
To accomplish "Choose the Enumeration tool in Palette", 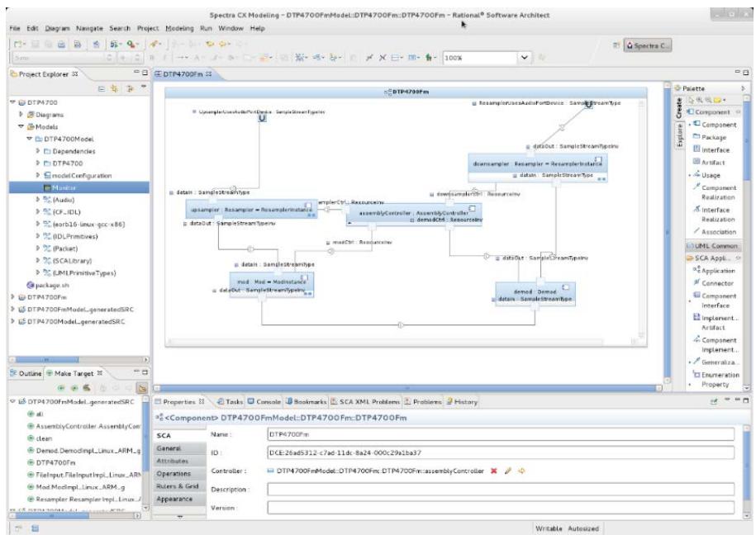I will [x=716, y=375].
